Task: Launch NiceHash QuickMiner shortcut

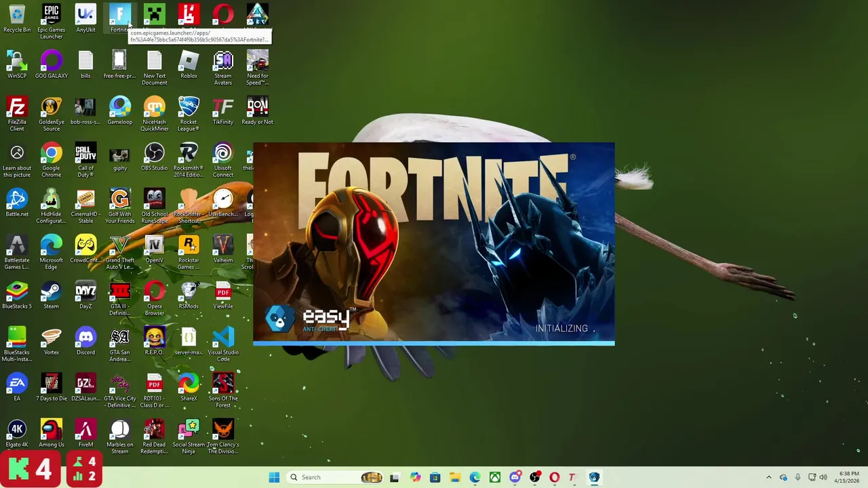Action: [155, 114]
